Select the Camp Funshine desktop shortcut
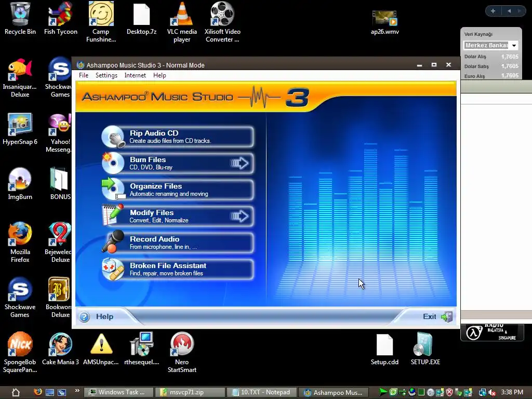This screenshot has width=532, height=399. 101,22
